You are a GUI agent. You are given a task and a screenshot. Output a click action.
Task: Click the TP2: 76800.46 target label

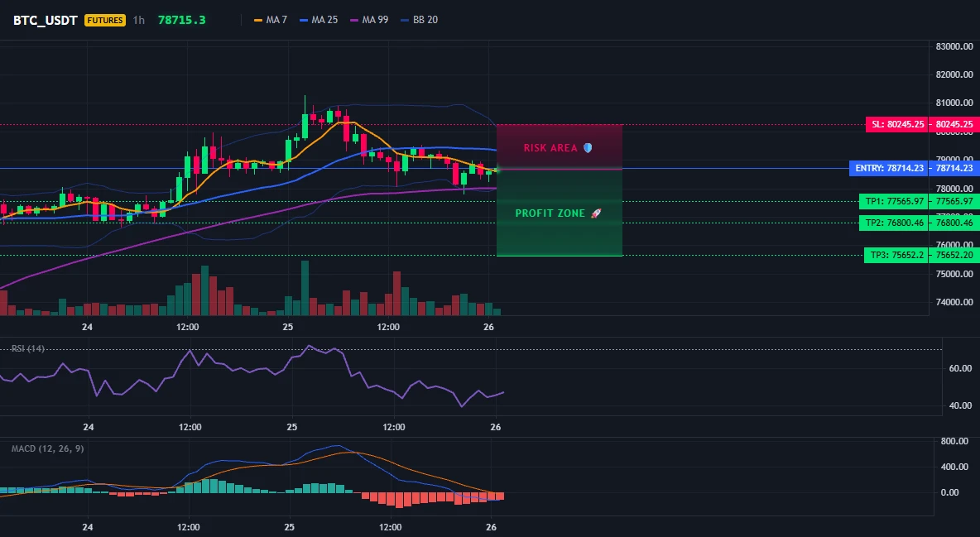point(895,223)
